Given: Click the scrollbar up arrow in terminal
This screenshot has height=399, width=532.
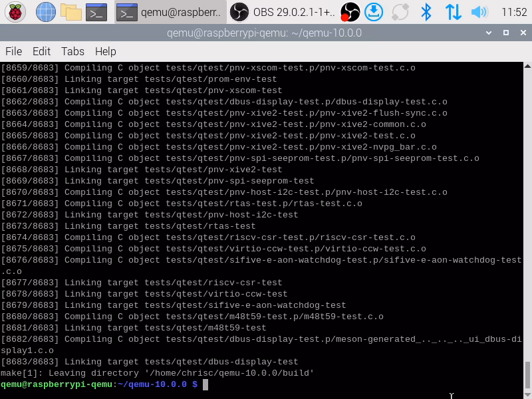Looking at the screenshot, I should point(527,66).
